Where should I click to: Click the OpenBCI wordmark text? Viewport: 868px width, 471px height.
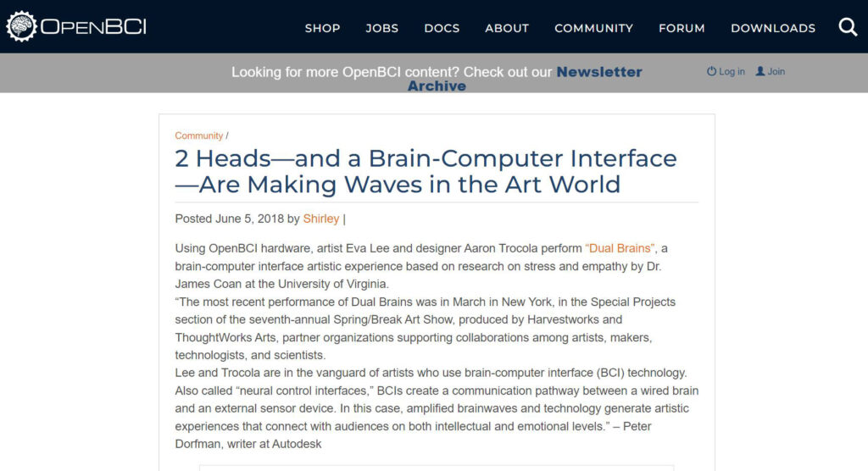pos(94,27)
